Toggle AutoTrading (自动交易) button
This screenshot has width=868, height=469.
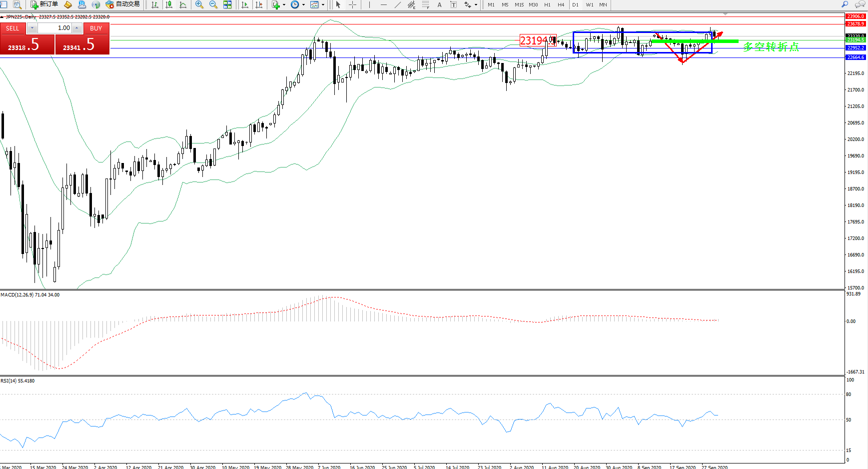(122, 4)
